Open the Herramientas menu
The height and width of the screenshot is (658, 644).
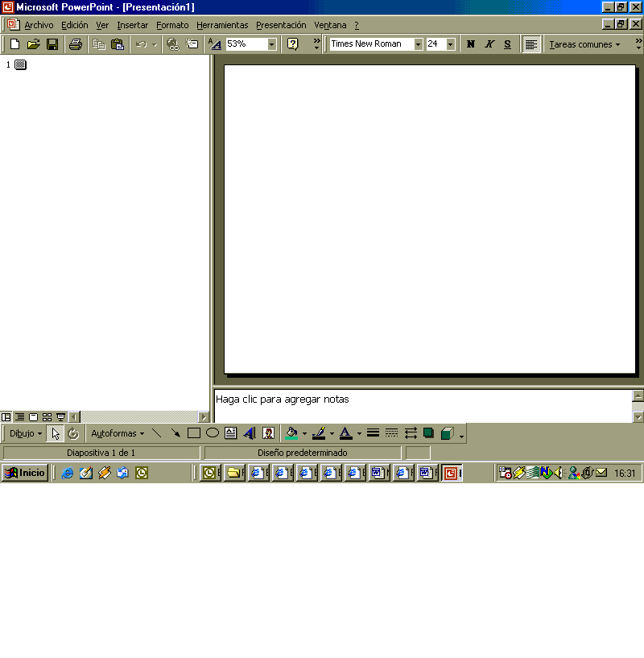[x=222, y=25]
